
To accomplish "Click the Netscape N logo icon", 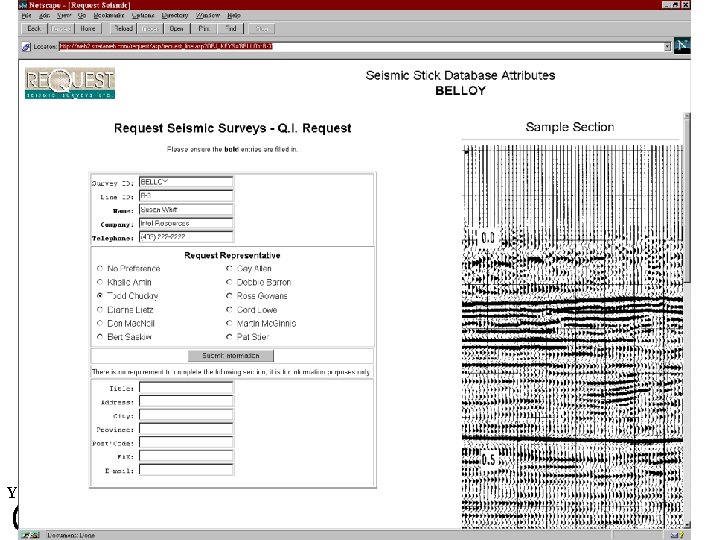I will (682, 45).
